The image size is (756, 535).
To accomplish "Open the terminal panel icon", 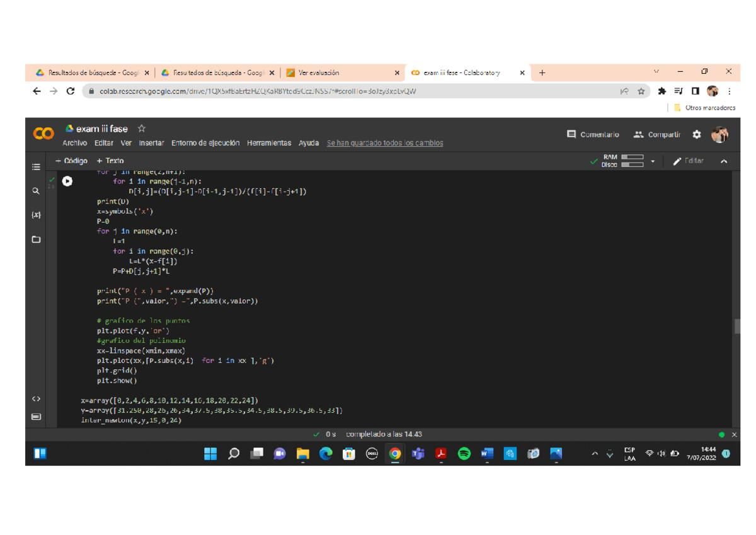I will coord(36,417).
